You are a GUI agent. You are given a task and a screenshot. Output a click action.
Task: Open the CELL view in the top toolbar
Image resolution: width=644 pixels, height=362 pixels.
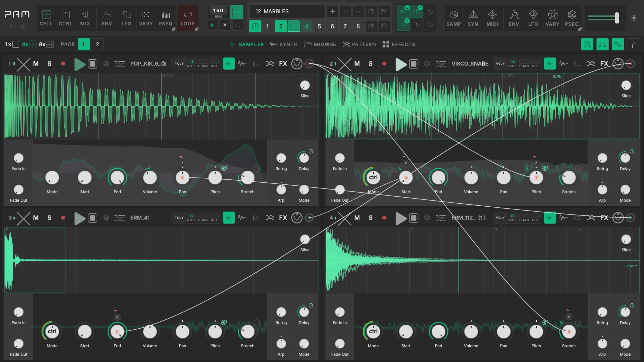pyautogui.click(x=46, y=18)
